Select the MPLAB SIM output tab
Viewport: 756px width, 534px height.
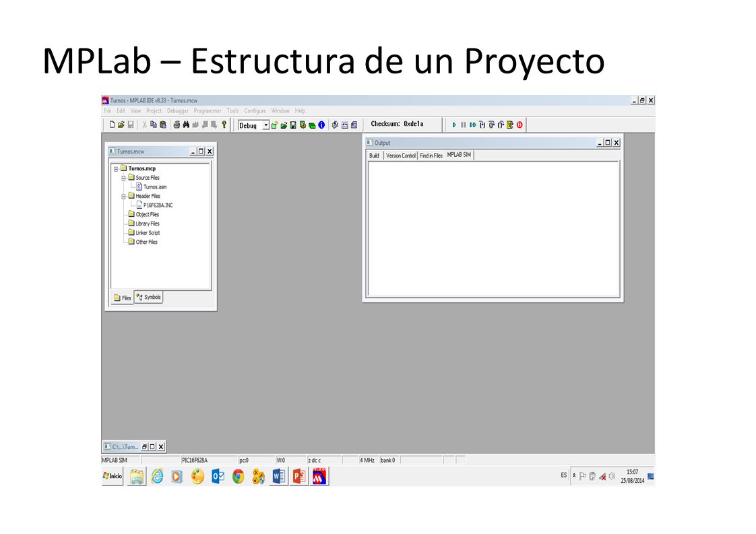pyautogui.click(x=459, y=155)
